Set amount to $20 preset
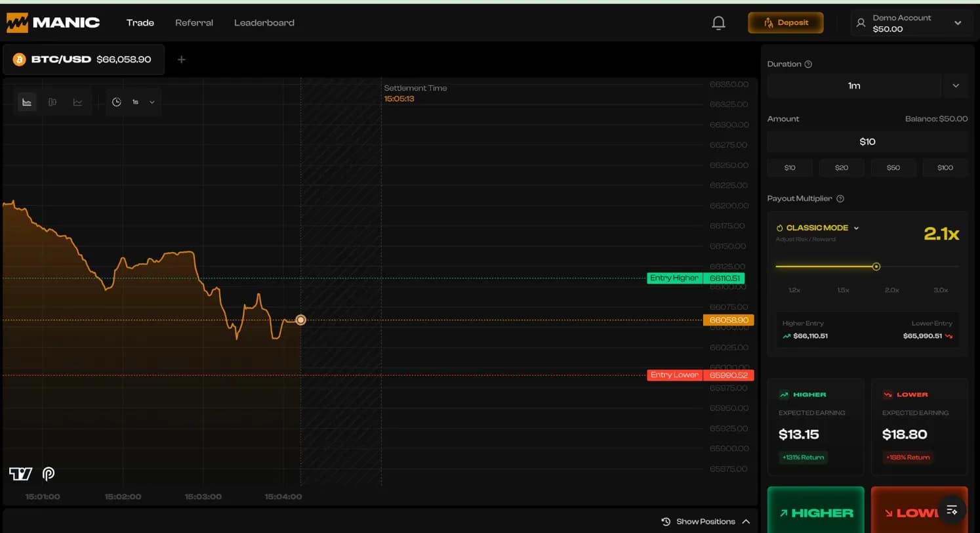This screenshot has height=533, width=980. 842,168
